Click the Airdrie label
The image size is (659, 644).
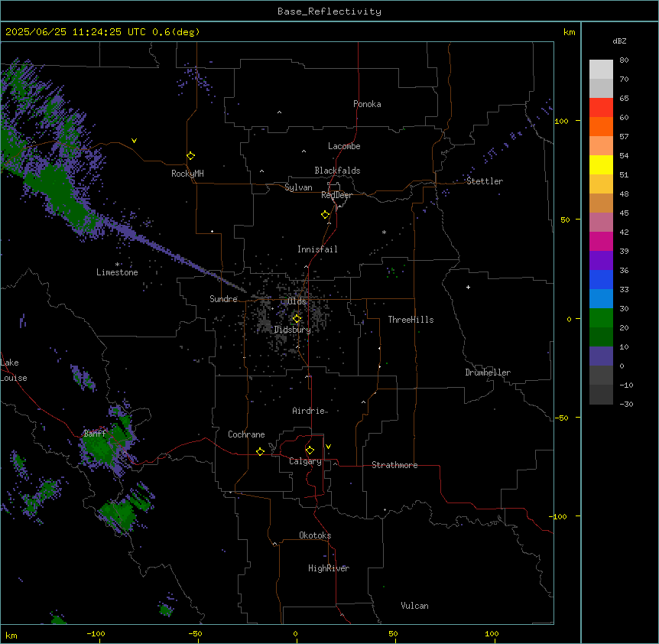coord(308,411)
